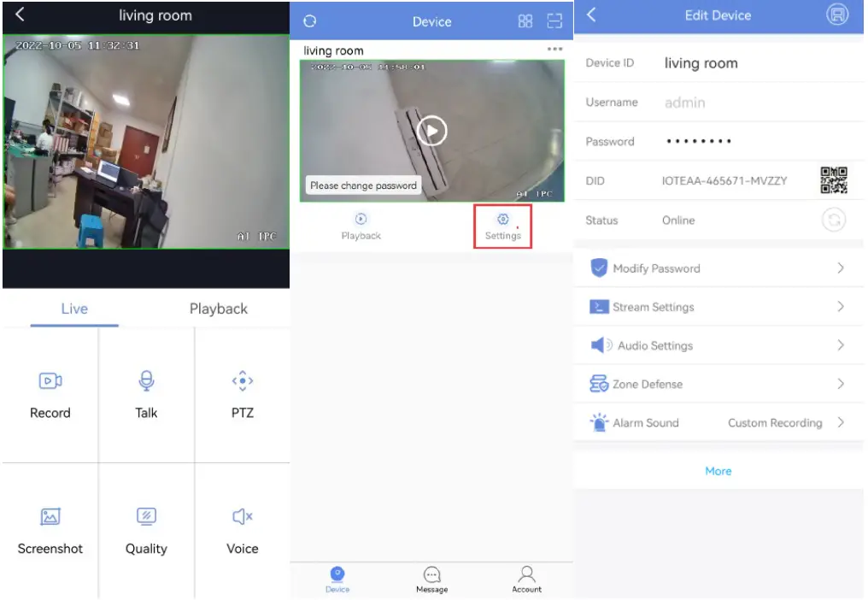
Task: Tap the More link
Action: pos(718,471)
